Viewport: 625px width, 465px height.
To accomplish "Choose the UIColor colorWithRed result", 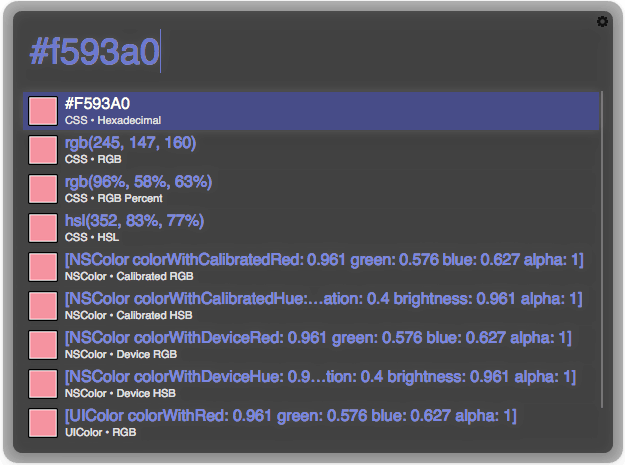I will pos(311,423).
